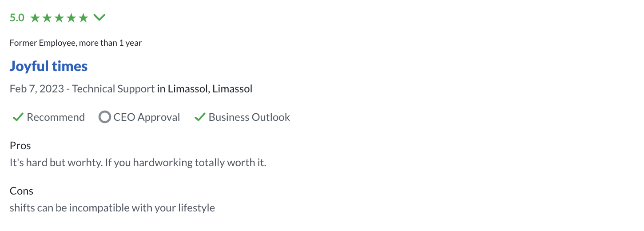644x231 pixels.
Task: Click the shifts incompatible lifestyle cons text
Action: click(x=112, y=208)
